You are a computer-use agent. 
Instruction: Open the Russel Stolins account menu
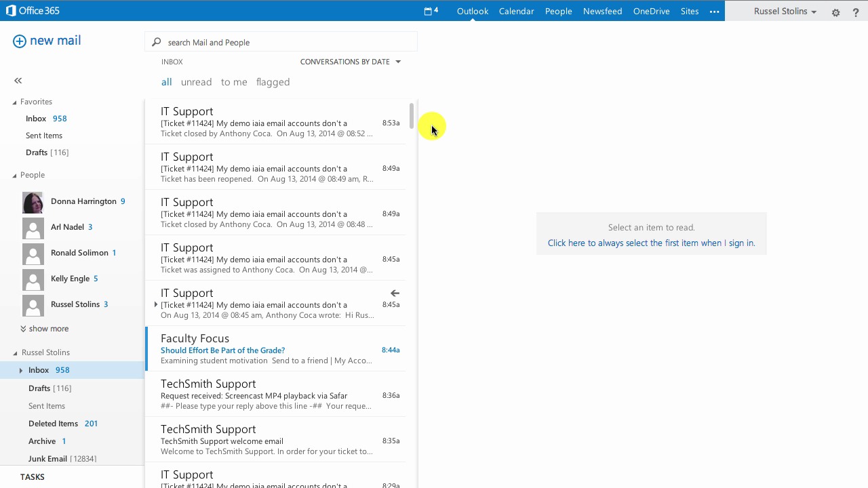click(x=785, y=12)
